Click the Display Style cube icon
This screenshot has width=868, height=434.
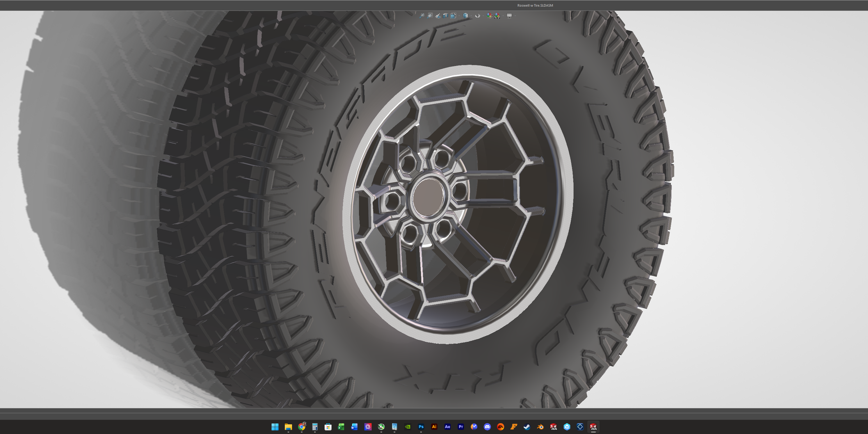point(465,16)
